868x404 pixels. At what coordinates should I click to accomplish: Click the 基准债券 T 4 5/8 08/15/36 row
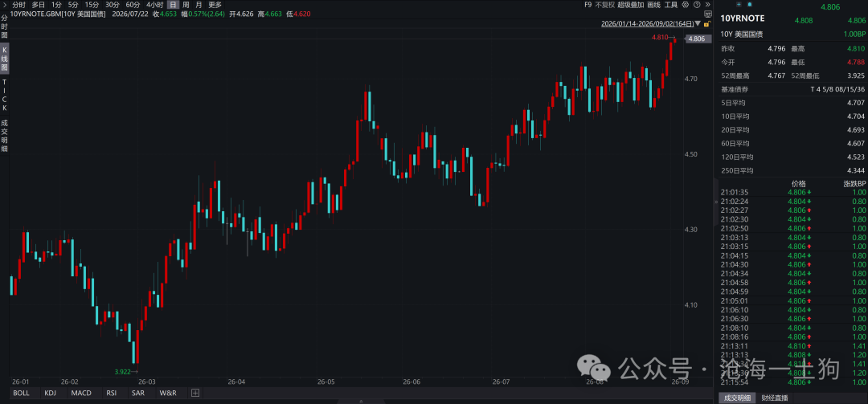792,89
